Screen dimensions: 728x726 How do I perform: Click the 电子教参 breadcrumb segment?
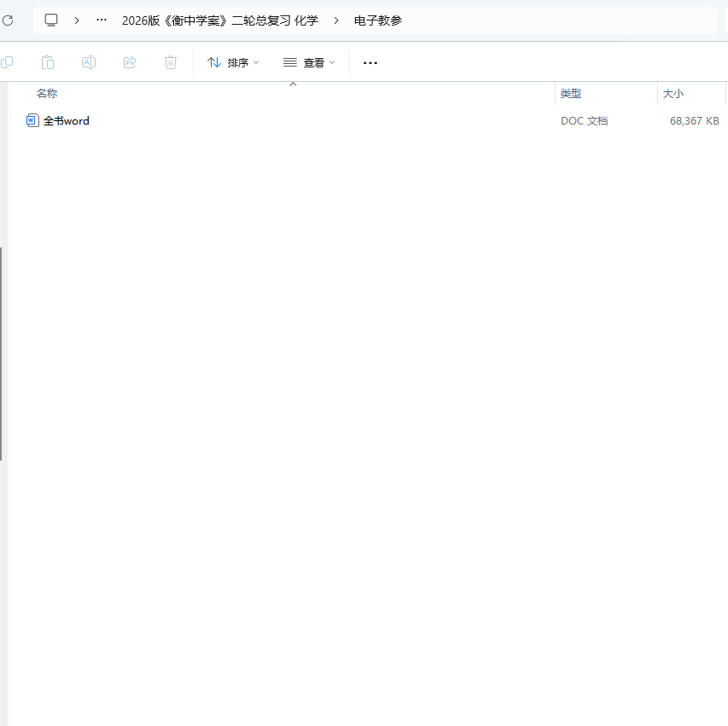coord(378,20)
